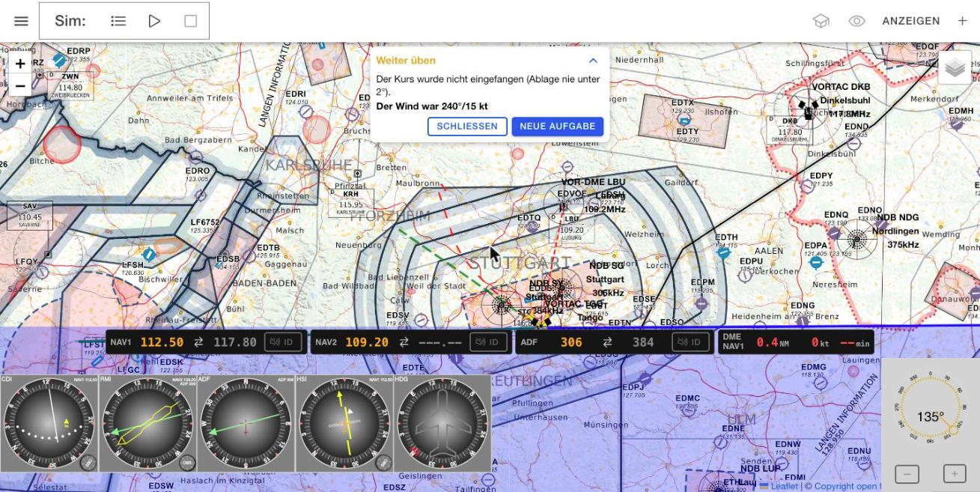This screenshot has height=492, width=980.
Task: Click the graduation cap training icon
Action: coord(821,21)
